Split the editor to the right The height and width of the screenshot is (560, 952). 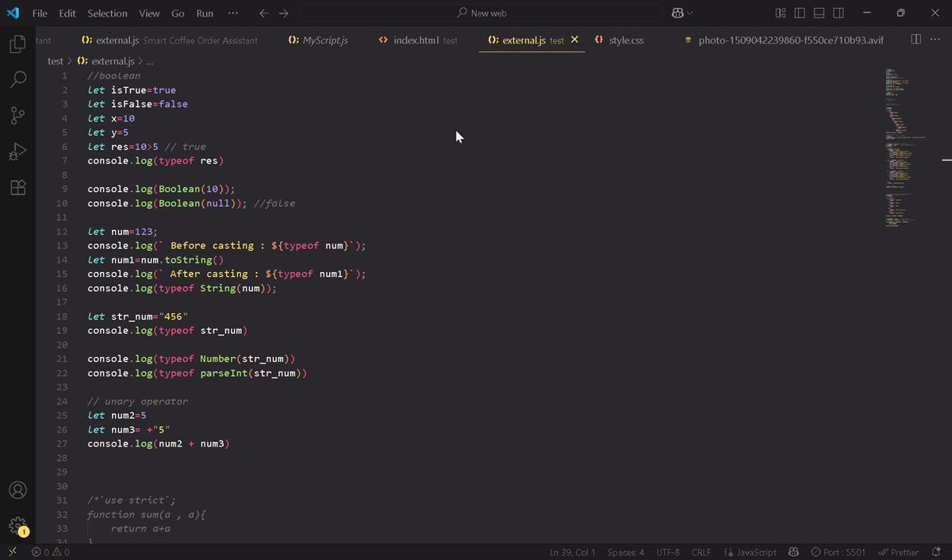tap(916, 39)
